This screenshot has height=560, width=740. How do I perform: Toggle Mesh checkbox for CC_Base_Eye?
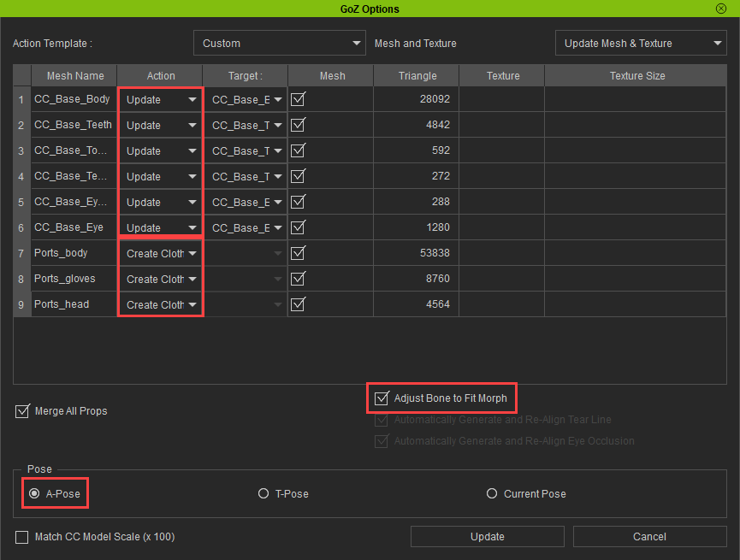pos(299,227)
